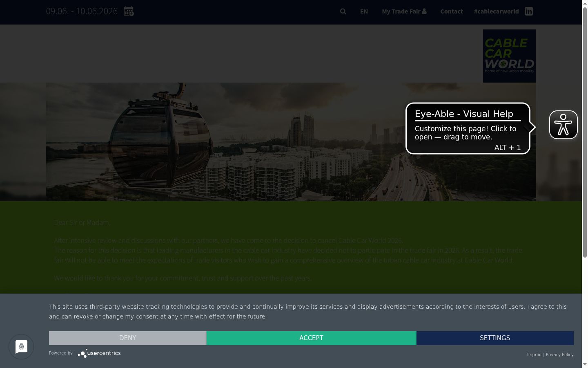Screen dimensions: 588x368
Task: Open the Usercentrics logo link
Action: 99,353
